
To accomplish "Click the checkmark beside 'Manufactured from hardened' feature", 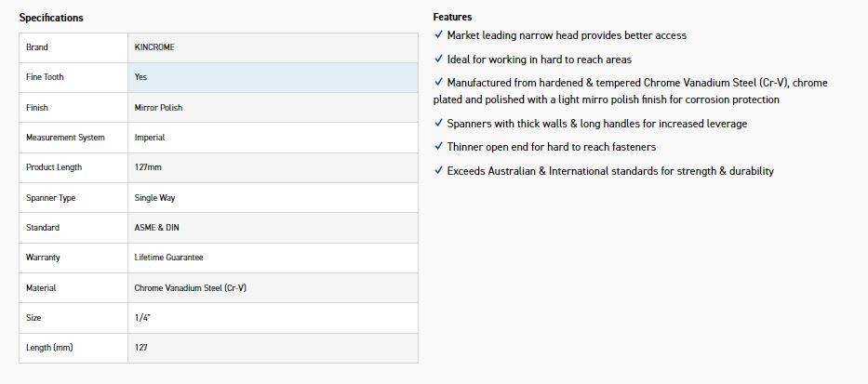I will [438, 83].
